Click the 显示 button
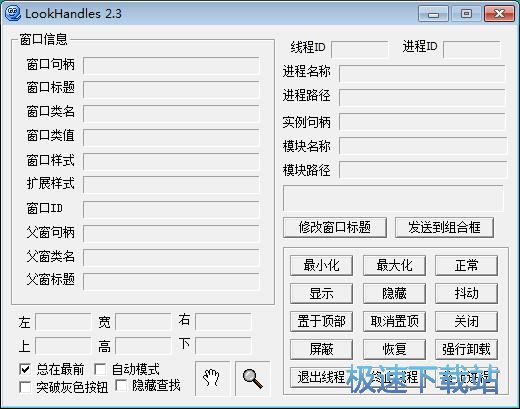Image resolution: width=520 pixels, height=409 pixels. [321, 294]
